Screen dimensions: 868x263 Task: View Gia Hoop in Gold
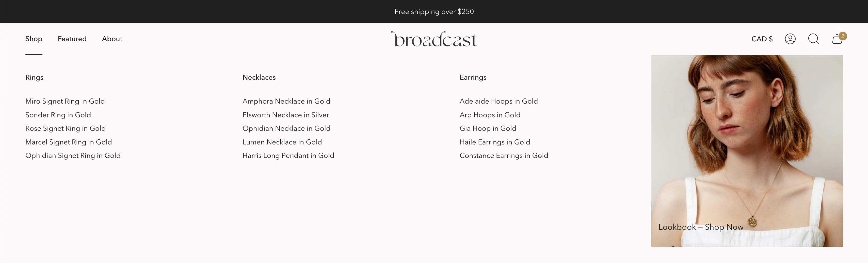(x=488, y=129)
